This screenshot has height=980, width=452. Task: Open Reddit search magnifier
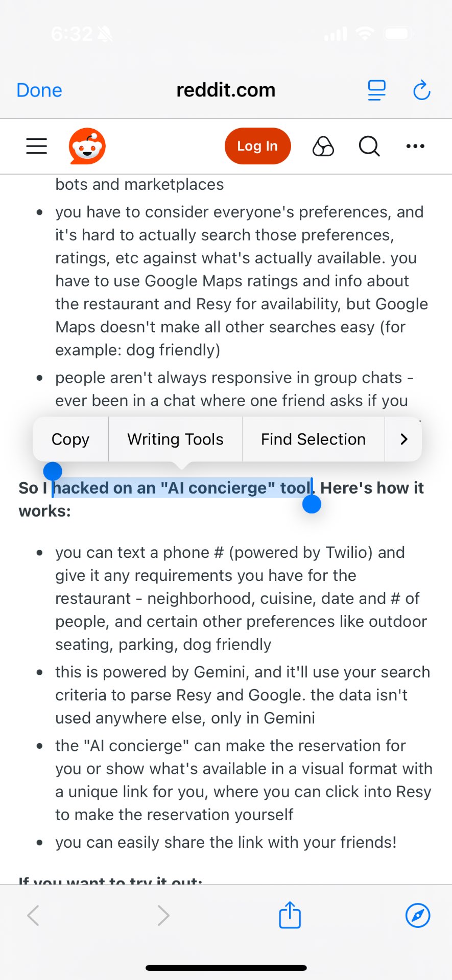pos(369,146)
